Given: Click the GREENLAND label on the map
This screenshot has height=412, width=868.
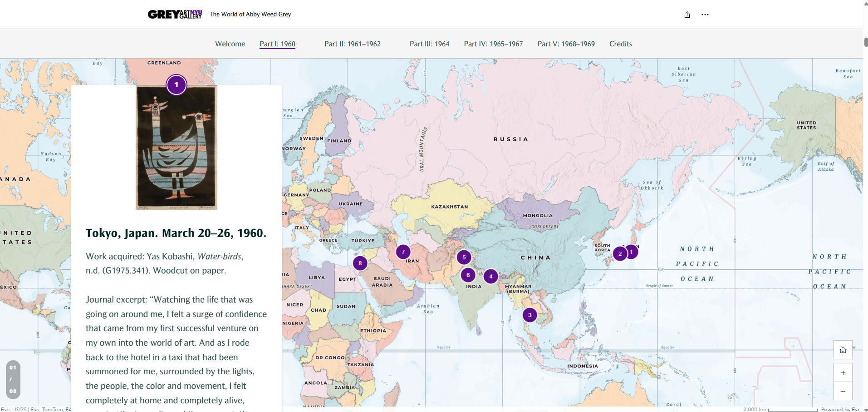Looking at the screenshot, I should click(164, 63).
